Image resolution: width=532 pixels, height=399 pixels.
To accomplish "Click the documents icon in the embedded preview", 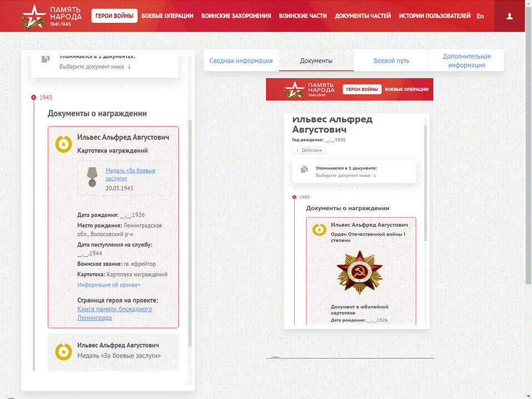I will [x=304, y=170].
